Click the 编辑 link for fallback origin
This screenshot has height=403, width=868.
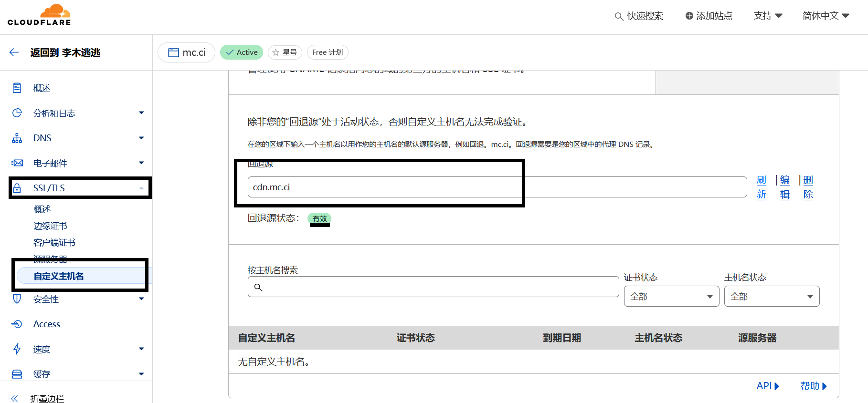785,187
